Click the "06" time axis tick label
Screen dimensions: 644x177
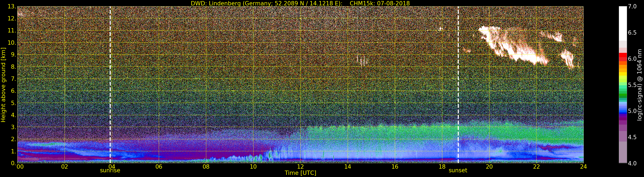(159, 167)
